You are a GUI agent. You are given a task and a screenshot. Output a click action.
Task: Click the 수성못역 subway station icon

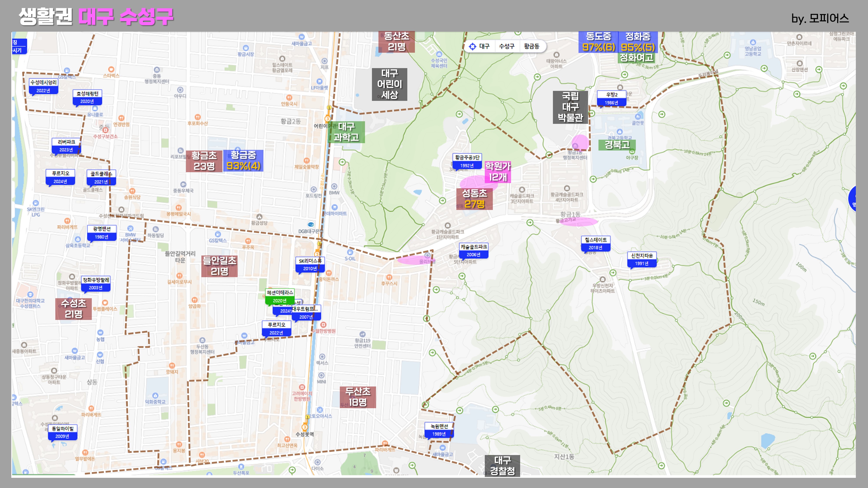[x=305, y=427]
